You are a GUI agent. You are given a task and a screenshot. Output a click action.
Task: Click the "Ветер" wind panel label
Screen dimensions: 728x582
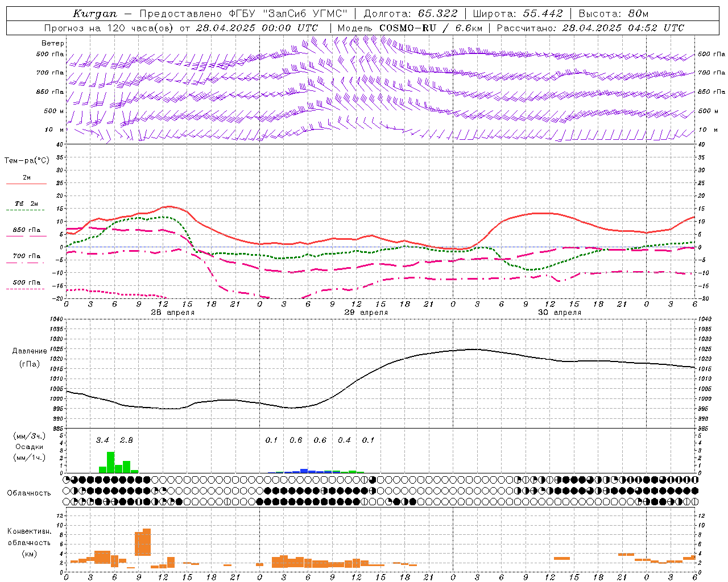pos(53,43)
